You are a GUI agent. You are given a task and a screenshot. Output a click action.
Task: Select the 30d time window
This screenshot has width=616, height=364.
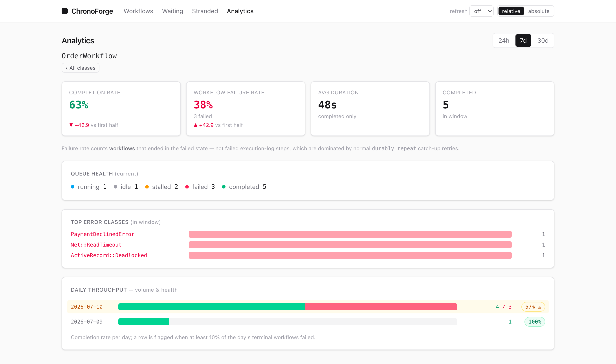[x=543, y=40]
